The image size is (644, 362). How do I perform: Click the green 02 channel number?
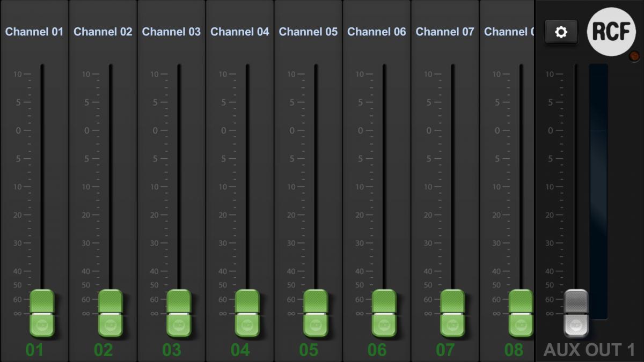[x=104, y=350]
